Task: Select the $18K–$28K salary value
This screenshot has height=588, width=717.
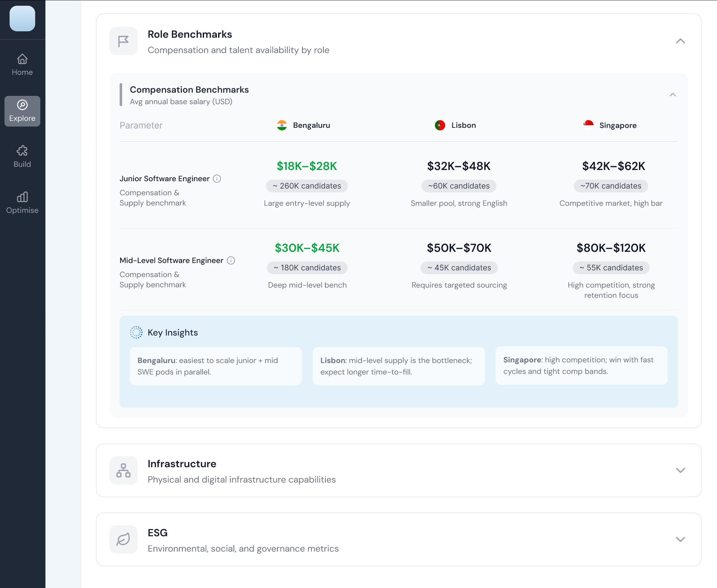Action: pyautogui.click(x=307, y=166)
